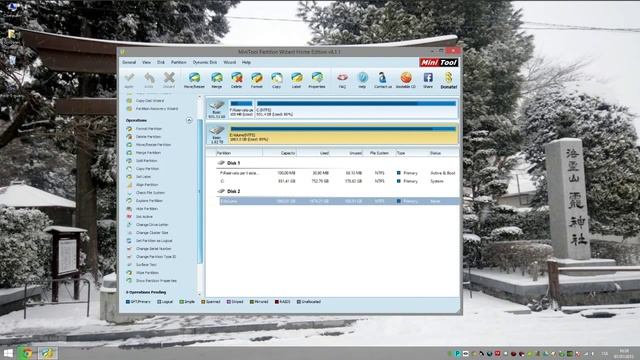Open the View menu
The width and height of the screenshot is (640, 360).
146,62
